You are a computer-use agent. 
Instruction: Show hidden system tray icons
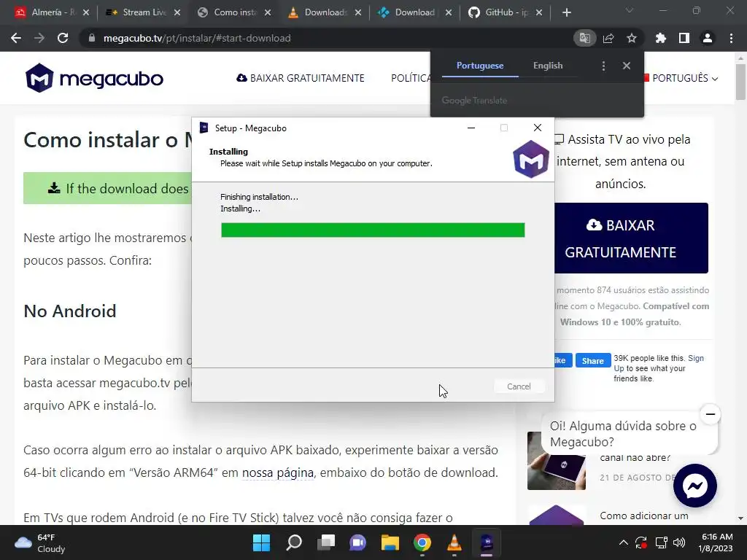623,542
